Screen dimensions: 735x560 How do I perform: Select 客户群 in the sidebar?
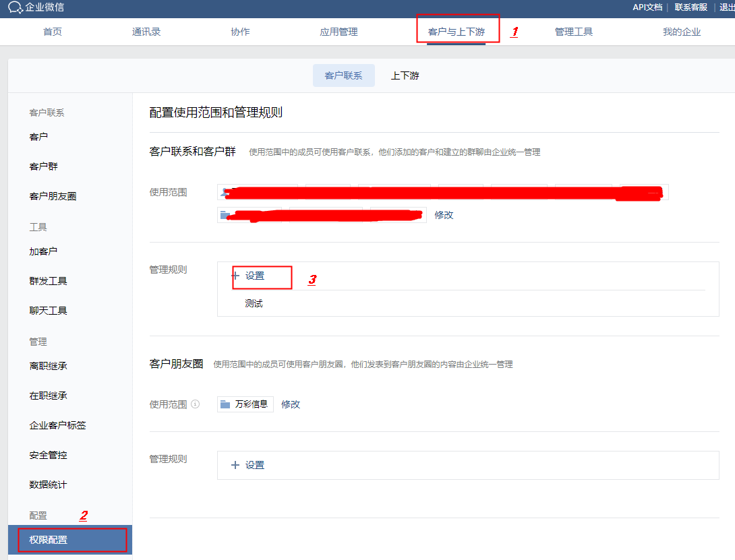point(43,166)
